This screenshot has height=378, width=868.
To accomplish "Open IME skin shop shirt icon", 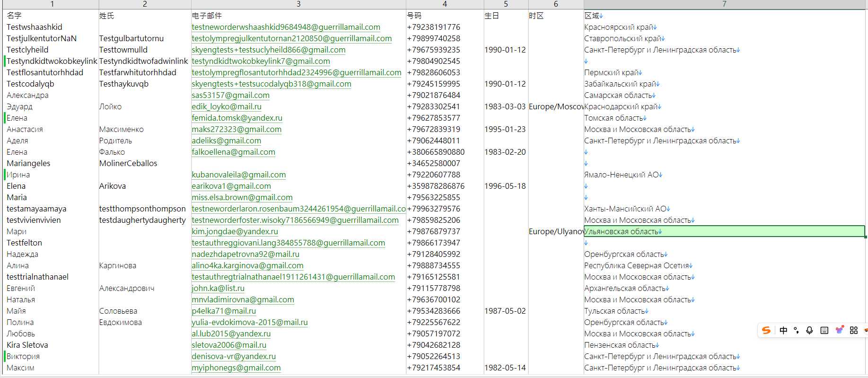I will [x=839, y=330].
